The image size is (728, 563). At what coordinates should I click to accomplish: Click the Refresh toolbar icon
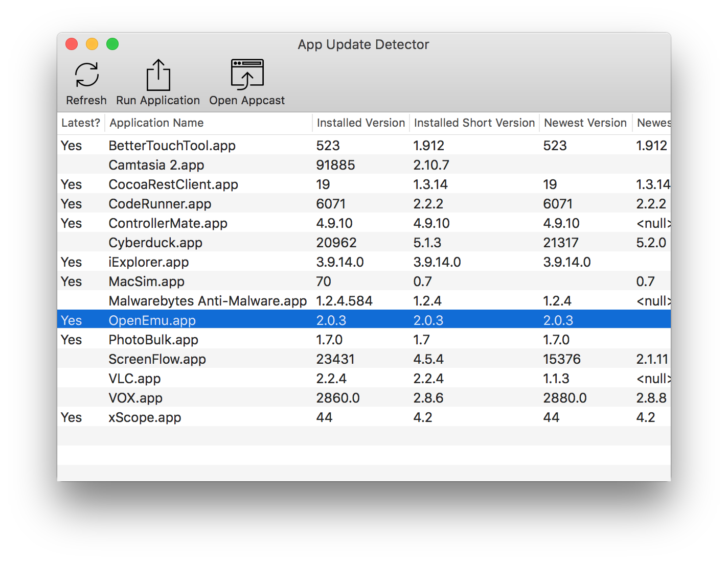pyautogui.click(x=87, y=75)
